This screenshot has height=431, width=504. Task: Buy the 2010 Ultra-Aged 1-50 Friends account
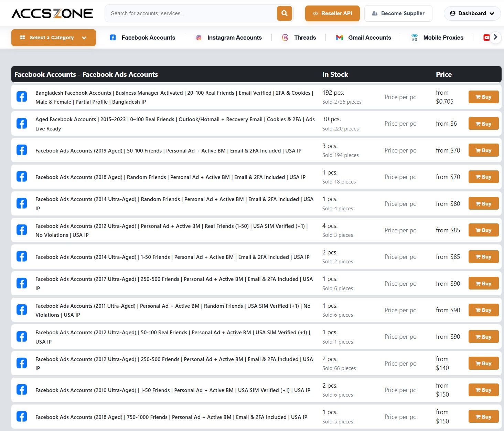point(483,390)
